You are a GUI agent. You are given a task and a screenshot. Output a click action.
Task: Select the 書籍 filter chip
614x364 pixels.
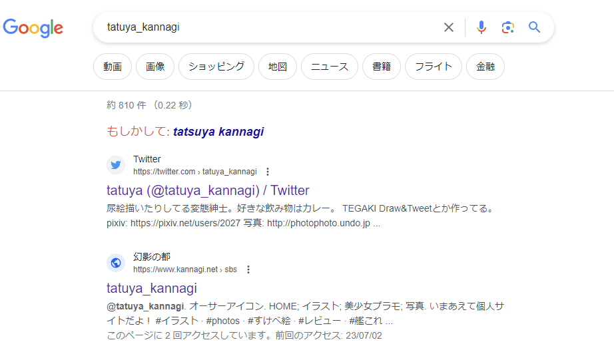tap(382, 67)
